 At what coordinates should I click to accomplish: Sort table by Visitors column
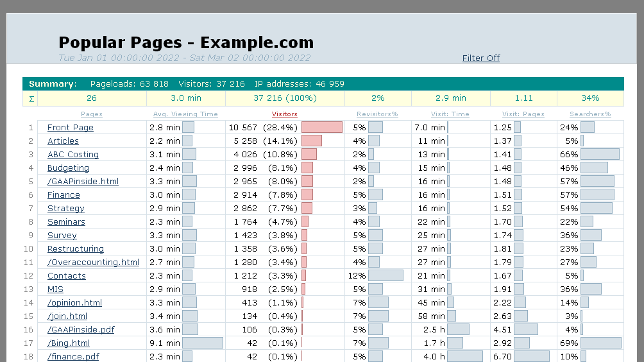[284, 114]
